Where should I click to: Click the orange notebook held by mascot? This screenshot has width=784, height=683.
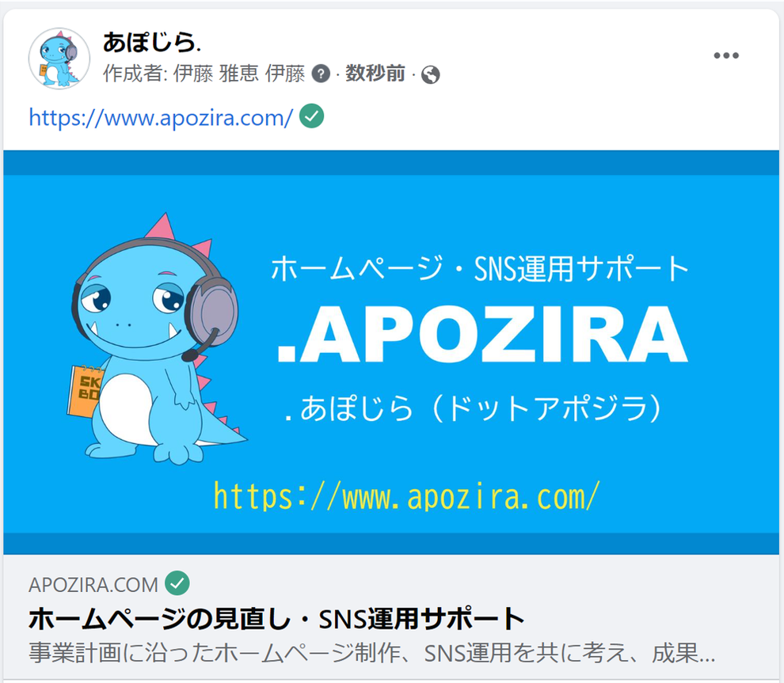[x=84, y=393]
